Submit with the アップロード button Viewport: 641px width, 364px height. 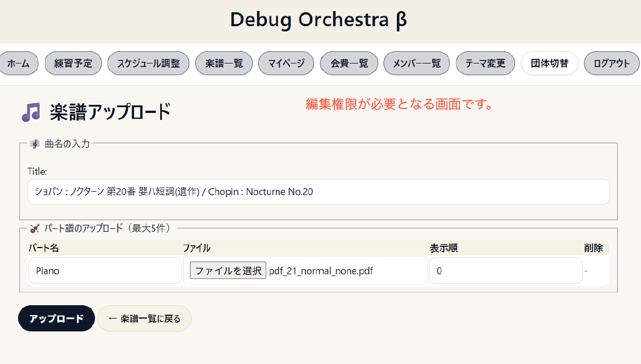(x=57, y=318)
